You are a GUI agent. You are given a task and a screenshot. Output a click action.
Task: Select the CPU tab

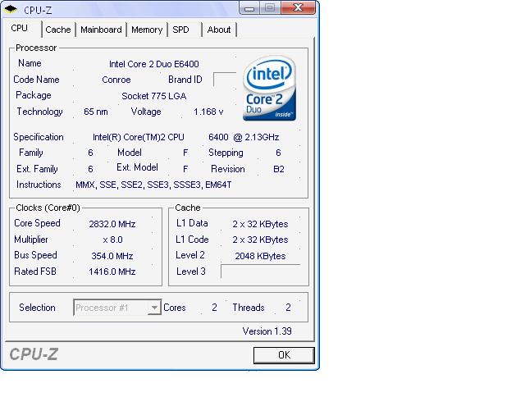point(20,28)
